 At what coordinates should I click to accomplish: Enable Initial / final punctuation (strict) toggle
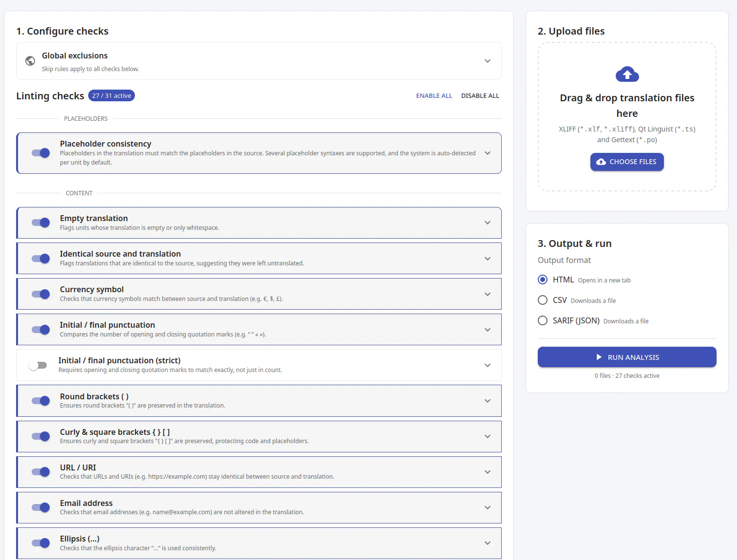click(38, 365)
